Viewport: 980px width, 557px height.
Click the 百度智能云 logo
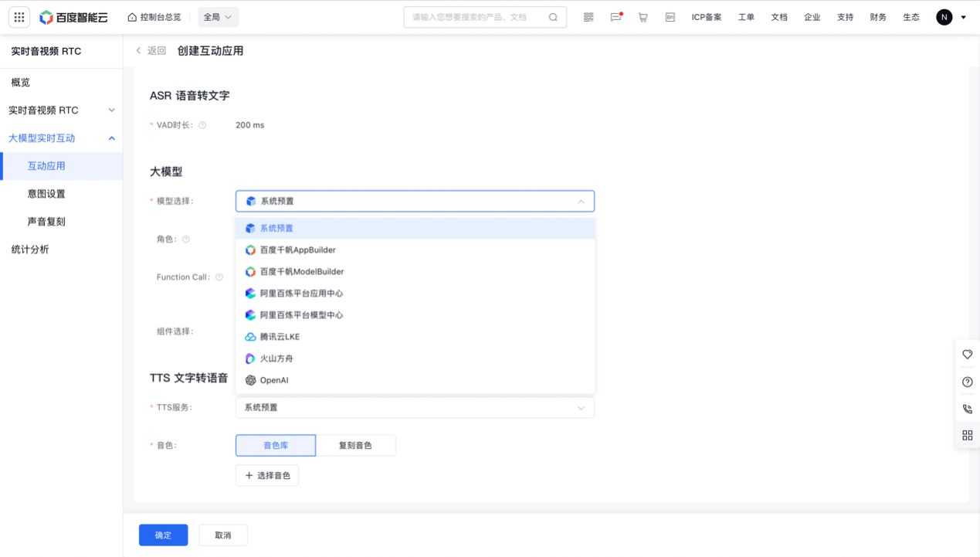(x=74, y=17)
